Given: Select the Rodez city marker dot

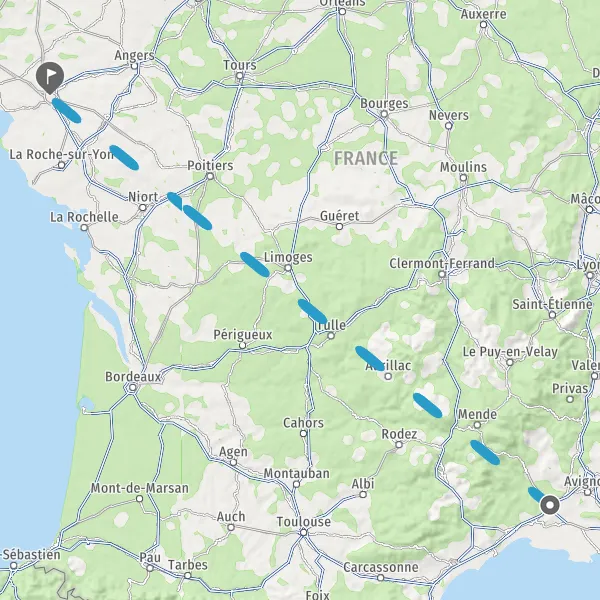Looking at the screenshot, I should pyautogui.click(x=399, y=445).
